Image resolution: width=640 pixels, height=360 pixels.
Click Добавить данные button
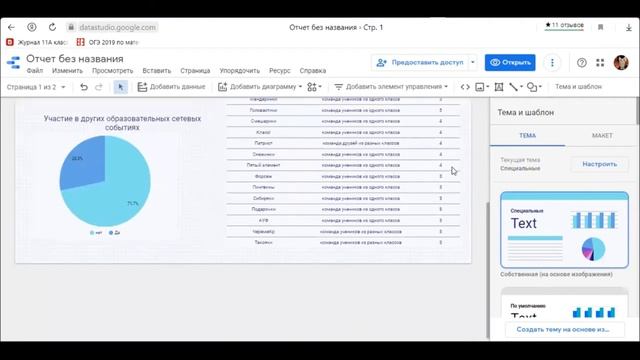click(171, 87)
